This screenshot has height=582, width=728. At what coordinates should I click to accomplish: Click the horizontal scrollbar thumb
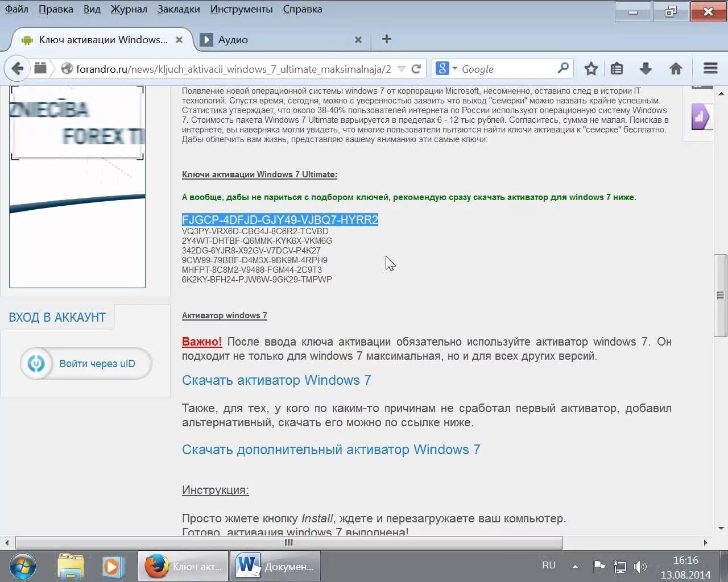pos(289,543)
